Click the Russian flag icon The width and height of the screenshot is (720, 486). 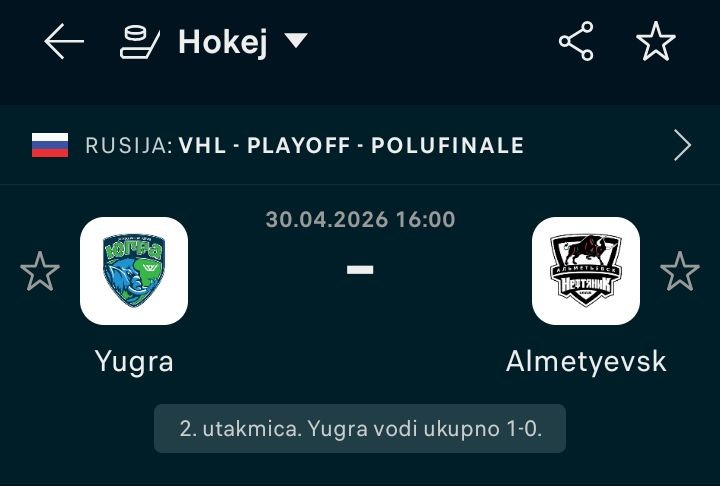[x=50, y=145]
